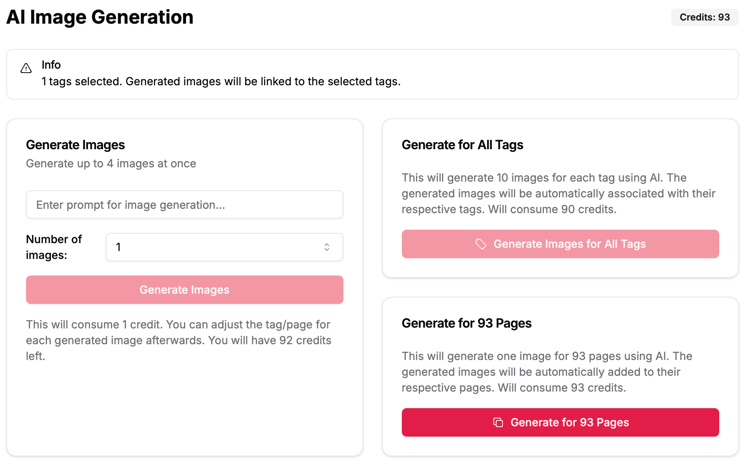Click the Credits: 93 badge
This screenshot has width=750, height=465.
click(705, 17)
